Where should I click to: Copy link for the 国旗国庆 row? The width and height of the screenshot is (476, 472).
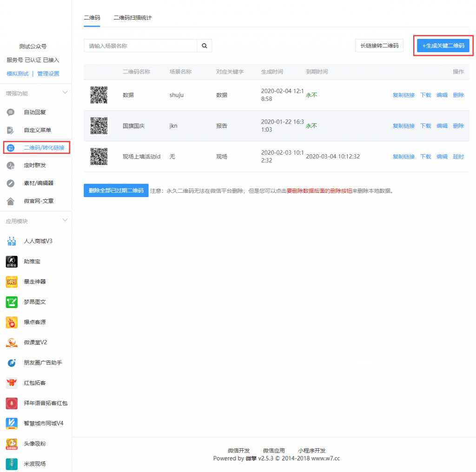click(x=403, y=125)
